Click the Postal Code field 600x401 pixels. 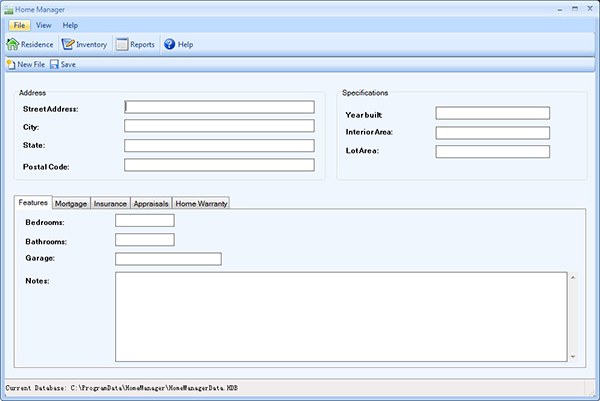(219, 165)
